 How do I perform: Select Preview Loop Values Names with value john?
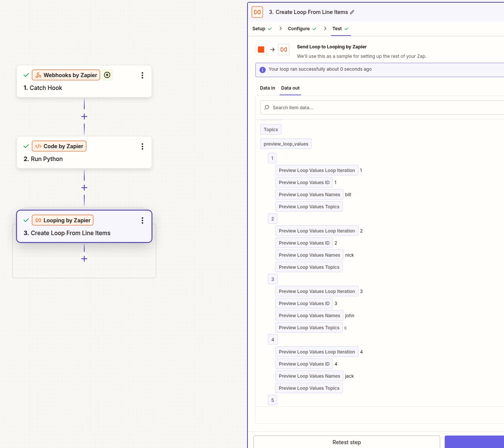click(x=309, y=316)
